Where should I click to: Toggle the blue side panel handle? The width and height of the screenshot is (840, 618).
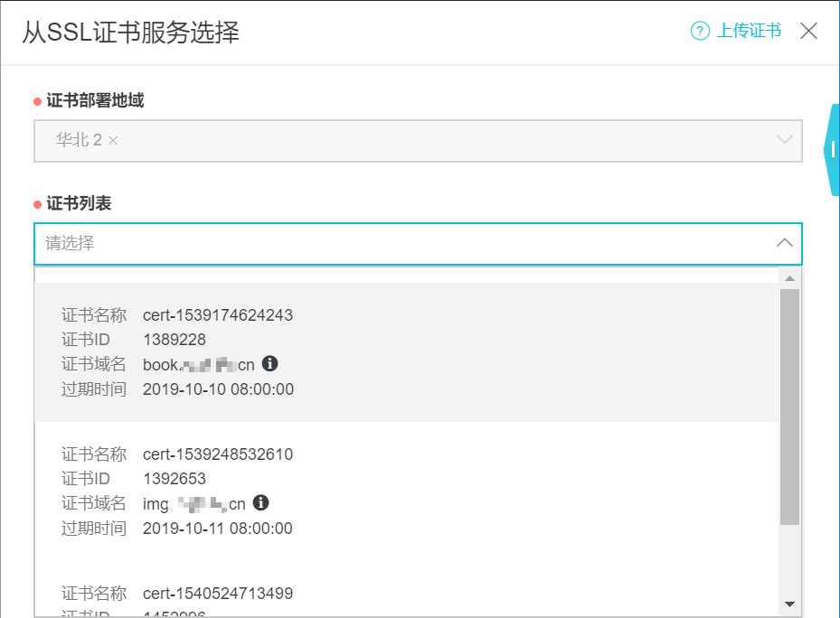[x=831, y=150]
